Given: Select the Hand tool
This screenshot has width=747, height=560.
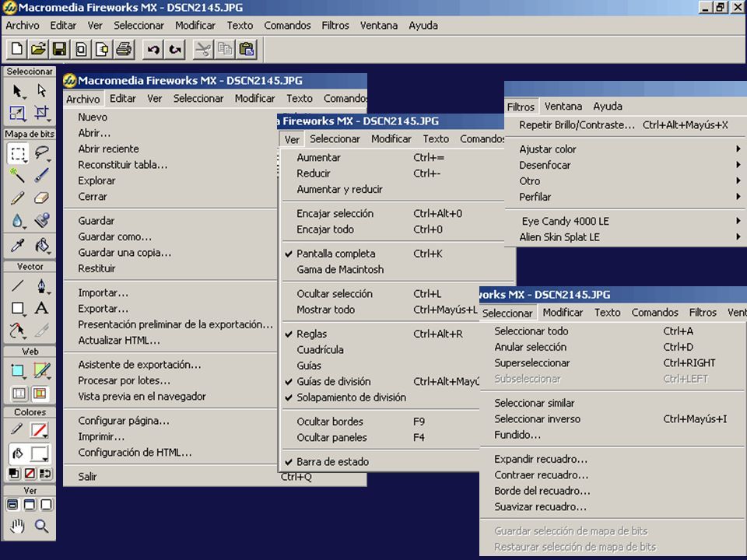Looking at the screenshot, I should [18, 526].
